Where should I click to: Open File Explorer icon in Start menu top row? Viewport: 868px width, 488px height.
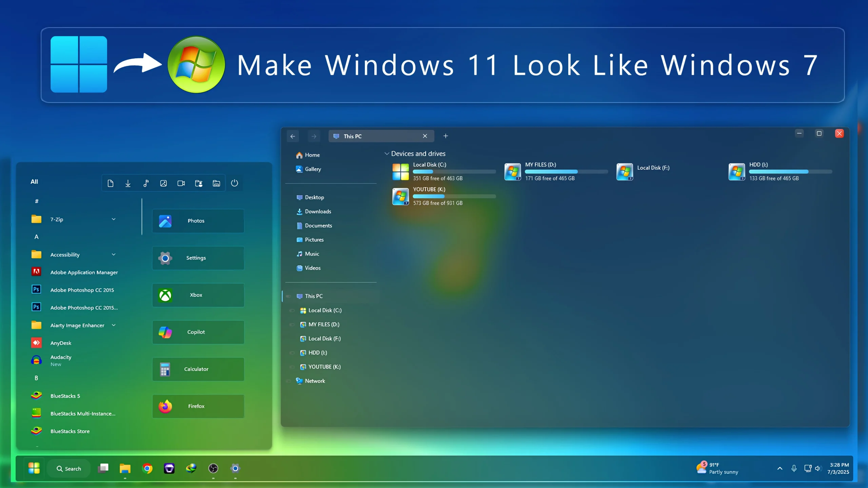click(216, 183)
